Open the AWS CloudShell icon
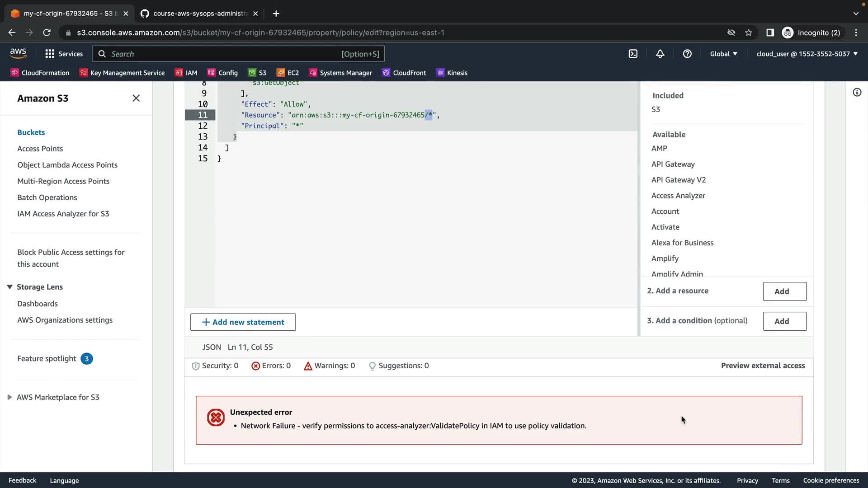868x488 pixels. point(633,54)
